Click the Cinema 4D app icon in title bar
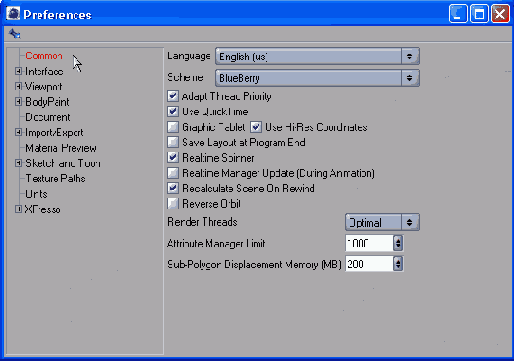The width and height of the screenshot is (514, 361). (x=13, y=14)
